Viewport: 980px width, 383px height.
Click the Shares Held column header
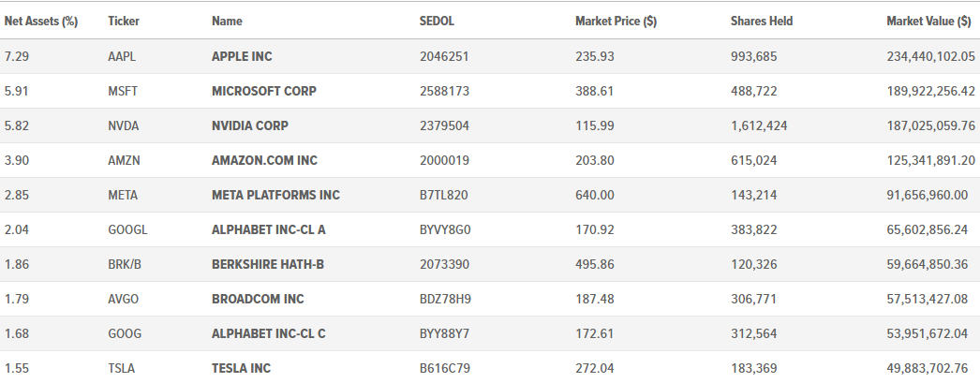762,21
